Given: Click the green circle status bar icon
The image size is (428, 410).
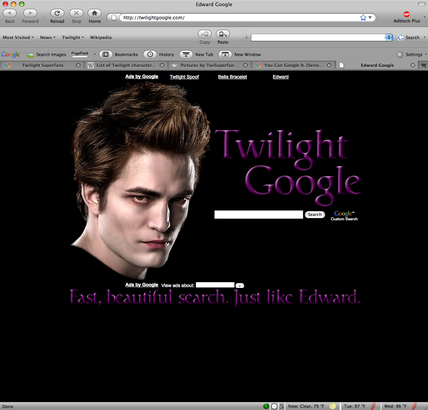Looking at the screenshot, I should coord(266,406).
